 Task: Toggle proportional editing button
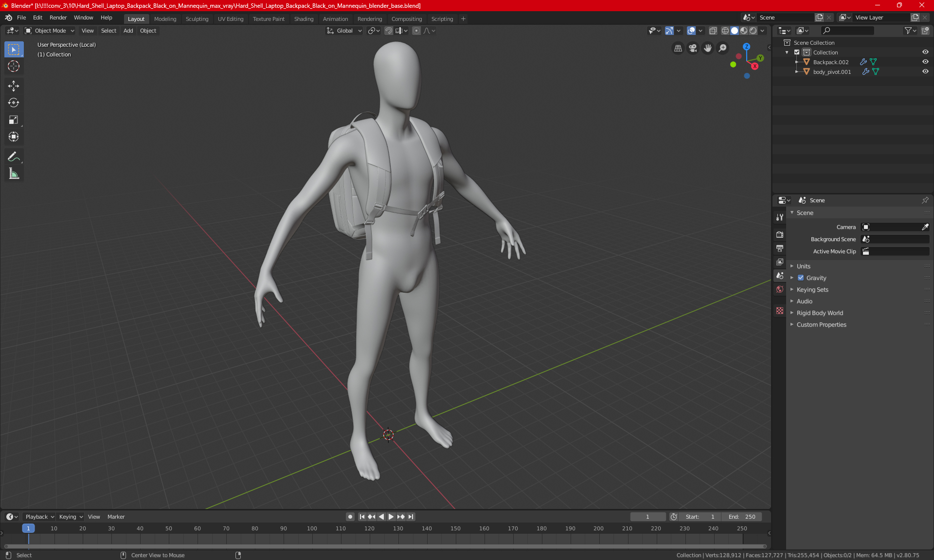tap(416, 31)
